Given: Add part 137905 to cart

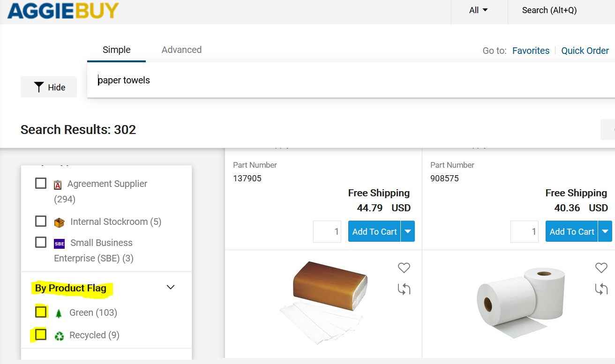Looking at the screenshot, I should coord(375,231).
